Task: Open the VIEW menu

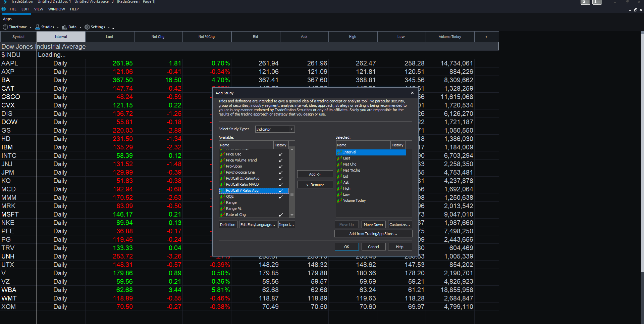Action: [39, 9]
